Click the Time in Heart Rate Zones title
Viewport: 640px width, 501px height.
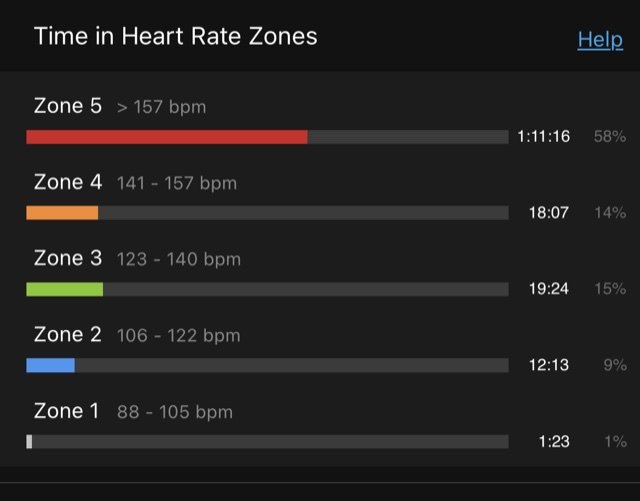[176, 36]
